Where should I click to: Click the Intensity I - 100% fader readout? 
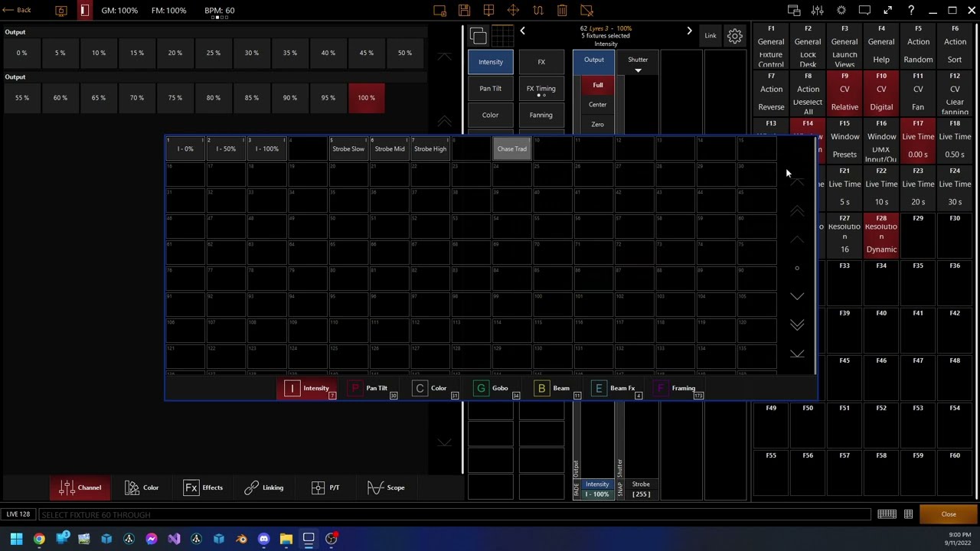pos(597,490)
